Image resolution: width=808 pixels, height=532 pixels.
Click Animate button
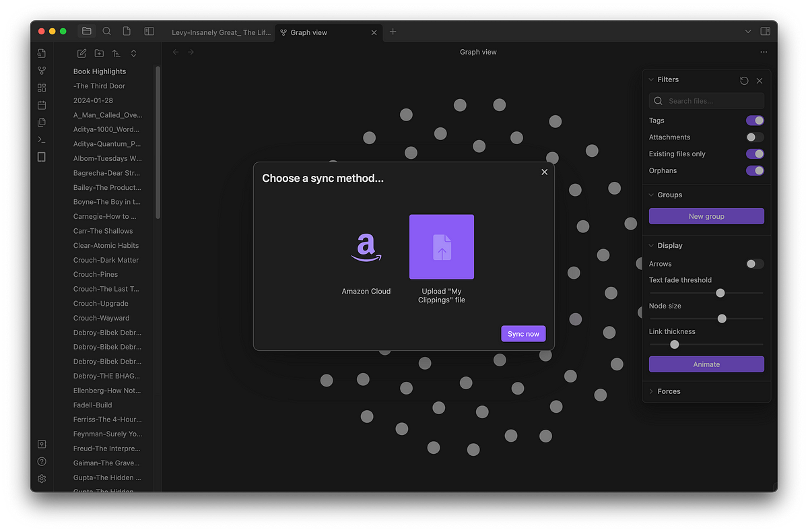706,364
